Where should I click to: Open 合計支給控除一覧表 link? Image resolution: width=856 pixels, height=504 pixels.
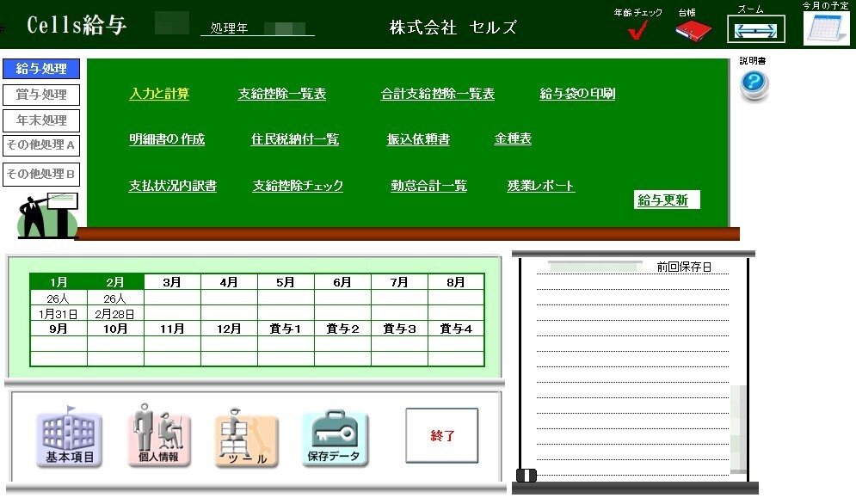pos(437,94)
